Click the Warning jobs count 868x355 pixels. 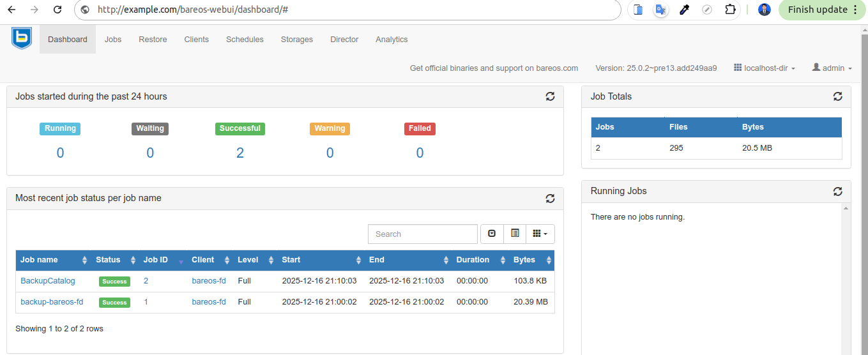click(330, 153)
